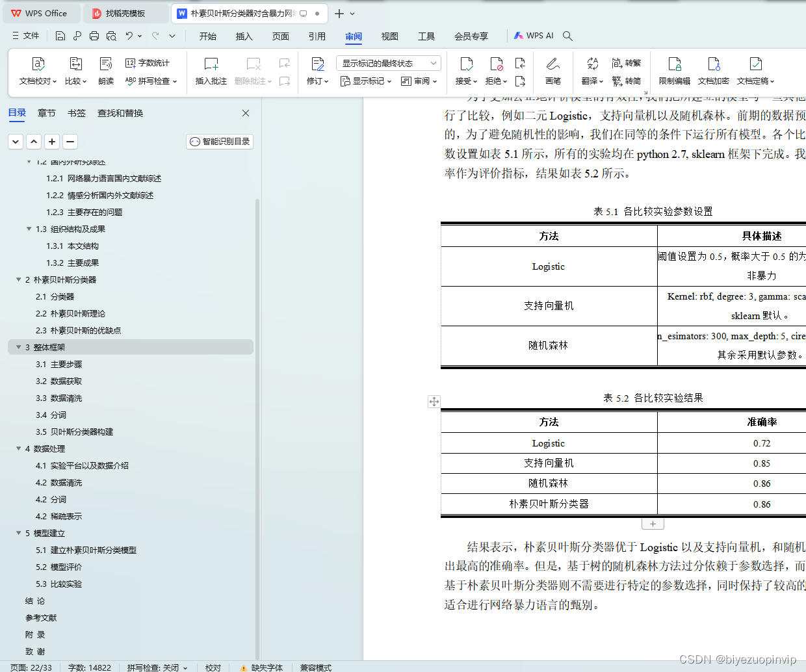Toggle spell check via 拼写检查 status item

pos(156,667)
